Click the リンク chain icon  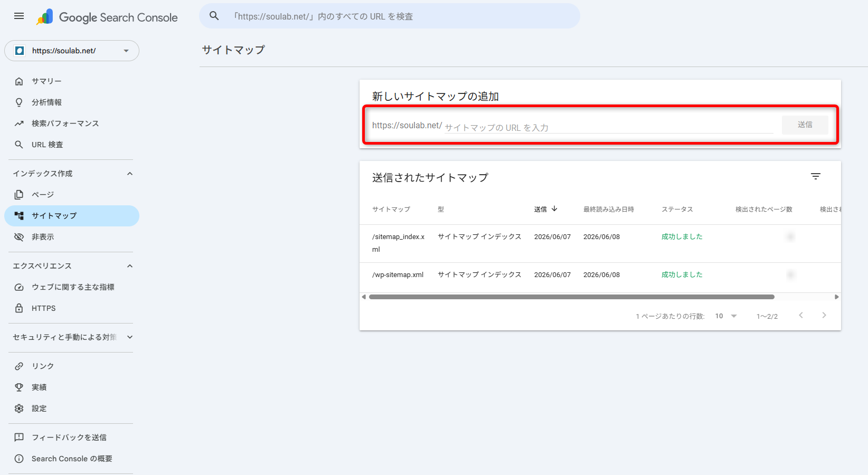tap(19, 366)
